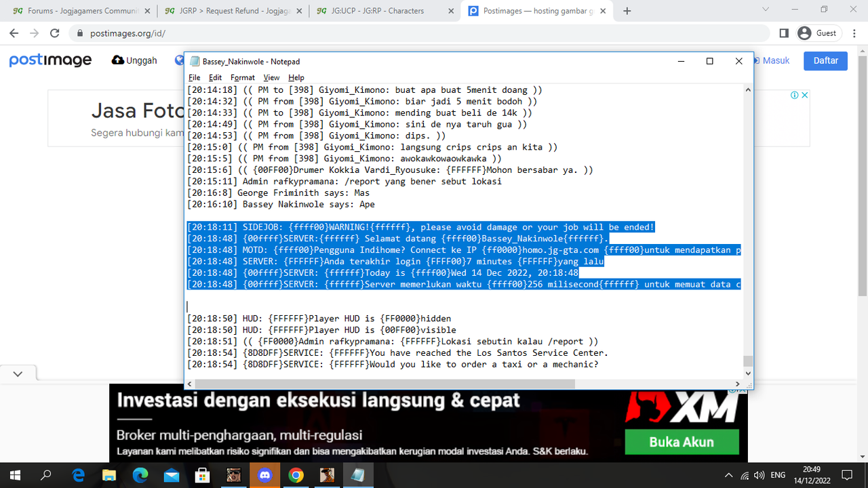The width and height of the screenshot is (868, 488).
Task: Show hidden system tray icons
Action: (x=728, y=474)
